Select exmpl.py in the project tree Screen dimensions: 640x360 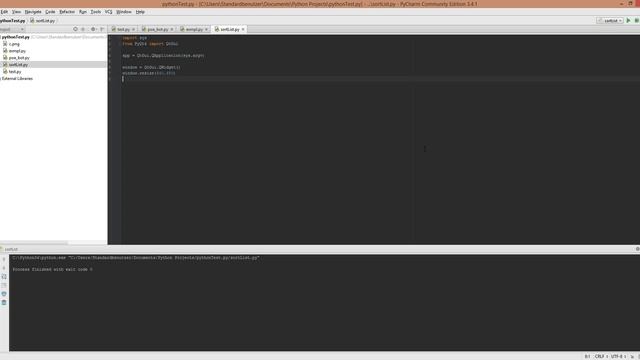click(17, 51)
